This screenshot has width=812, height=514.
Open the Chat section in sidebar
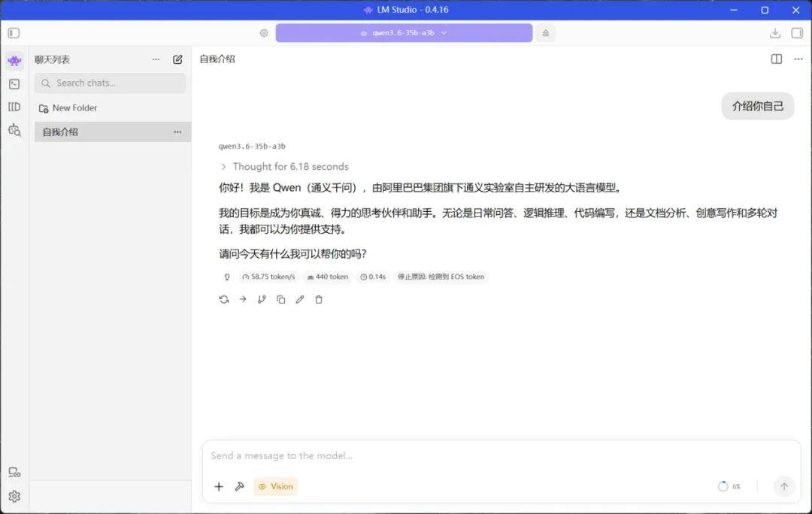point(14,61)
